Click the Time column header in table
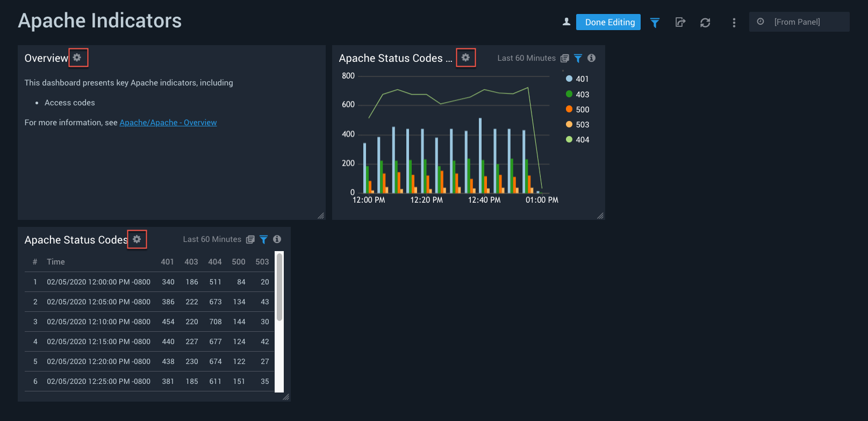 (56, 262)
